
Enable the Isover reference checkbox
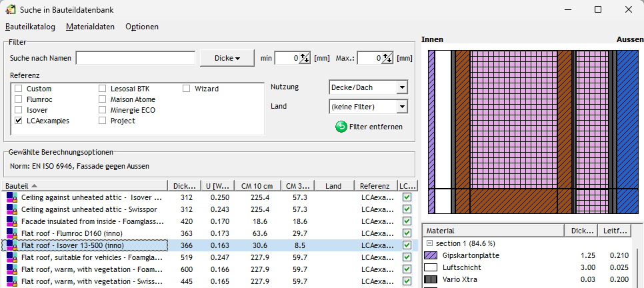[x=19, y=110]
